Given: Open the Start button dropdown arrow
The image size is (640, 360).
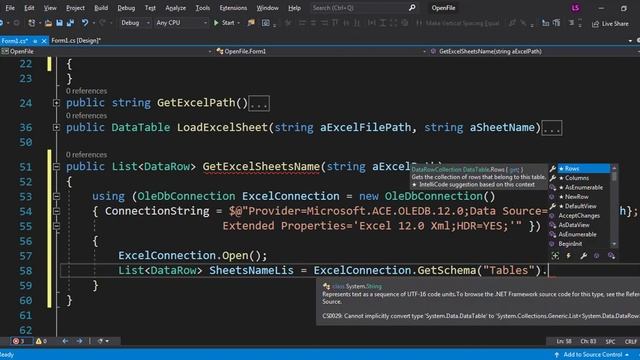Looking at the screenshot, I should [238, 23].
